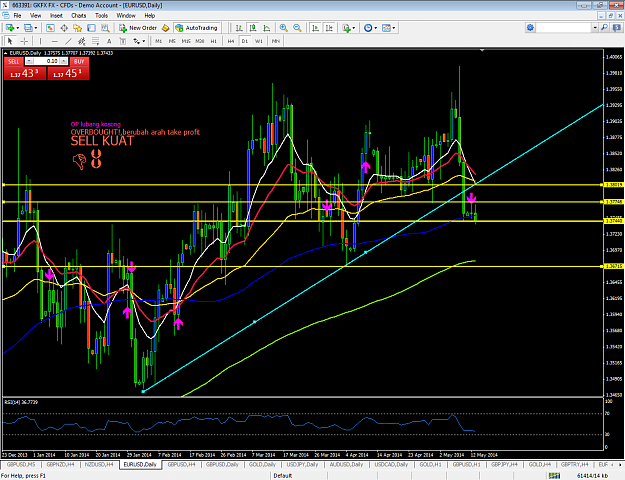Screen dimensions: 625x480
Task: Open the Charts menu
Action: coord(79,16)
